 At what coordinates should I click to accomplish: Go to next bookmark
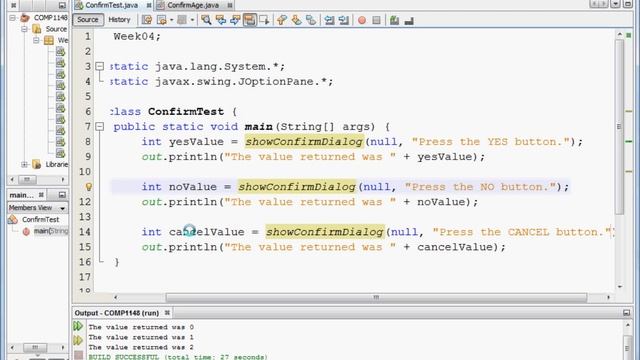point(296,20)
